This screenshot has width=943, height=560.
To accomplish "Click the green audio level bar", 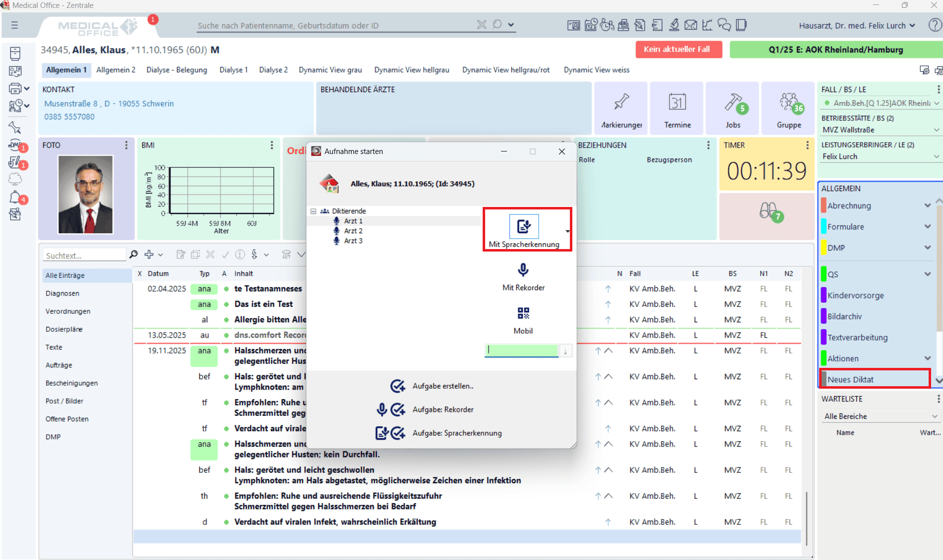I will click(x=522, y=351).
